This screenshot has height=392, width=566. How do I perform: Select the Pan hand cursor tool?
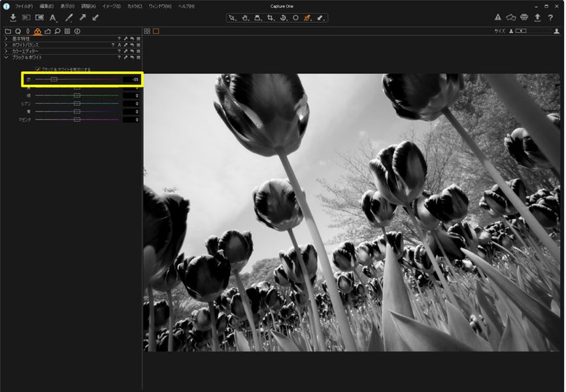pos(245,18)
